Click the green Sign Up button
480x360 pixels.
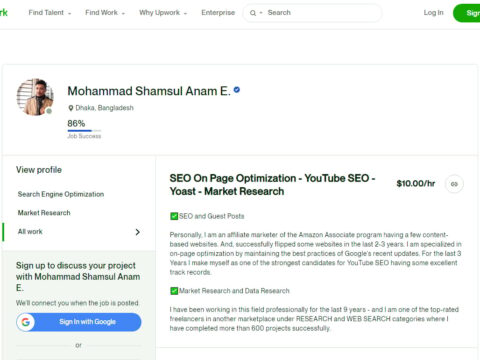467,13
